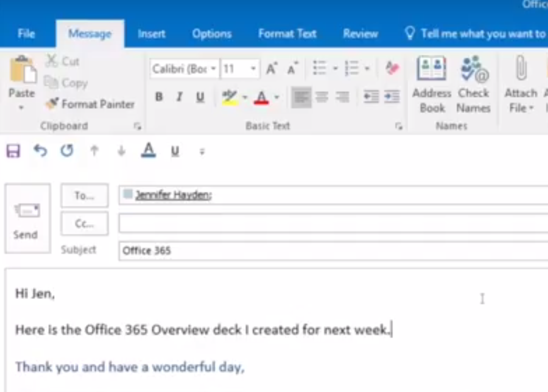
Task: Increase the indent level
Action: [392, 97]
